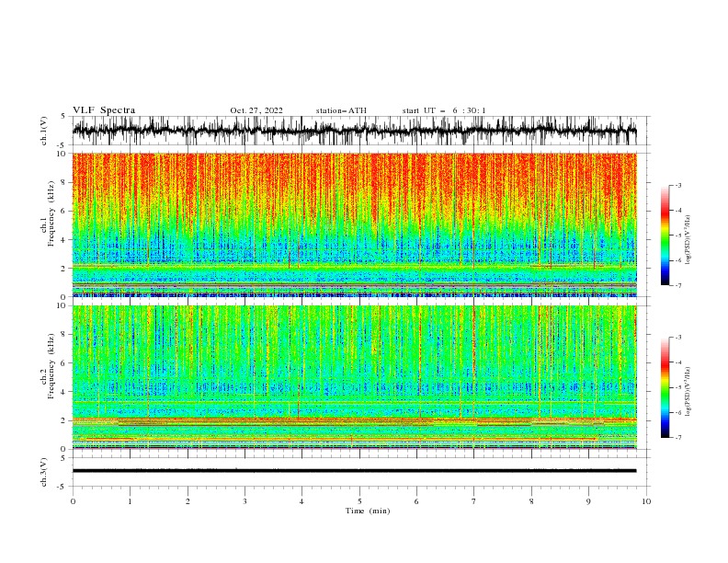Click the '10' kHz tick of ch.1 spectrogram

tap(63, 154)
